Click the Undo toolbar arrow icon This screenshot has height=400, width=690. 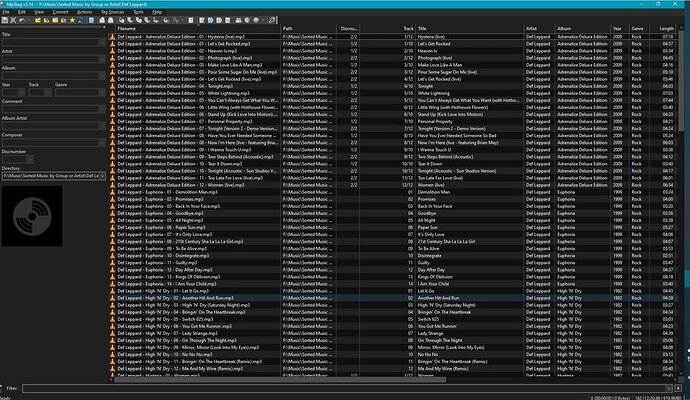coord(22,20)
